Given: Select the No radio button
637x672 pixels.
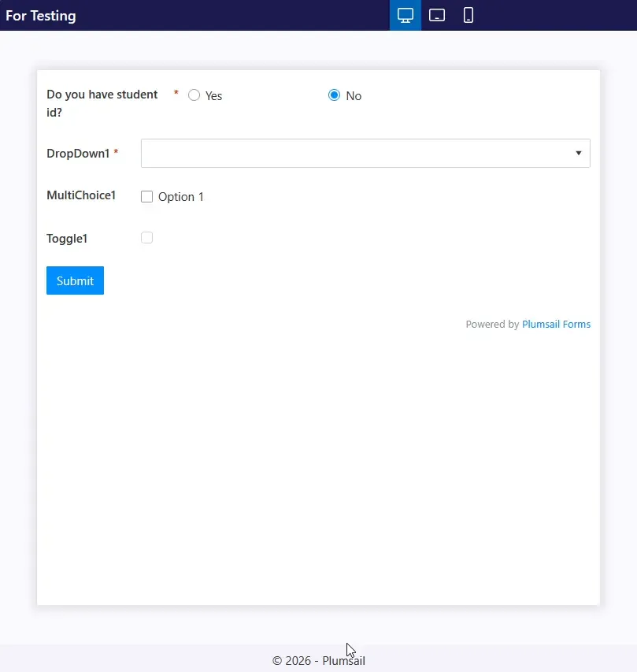Looking at the screenshot, I should [334, 95].
